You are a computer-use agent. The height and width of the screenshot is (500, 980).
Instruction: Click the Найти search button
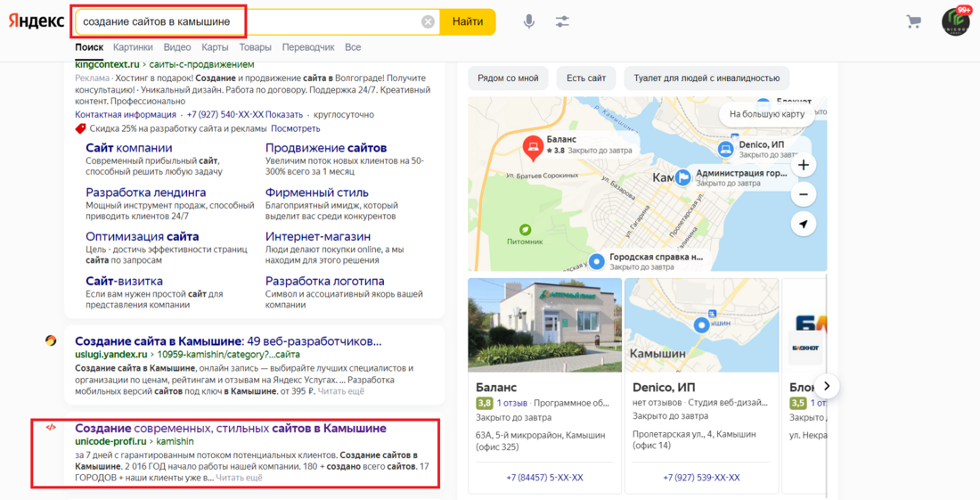click(468, 22)
